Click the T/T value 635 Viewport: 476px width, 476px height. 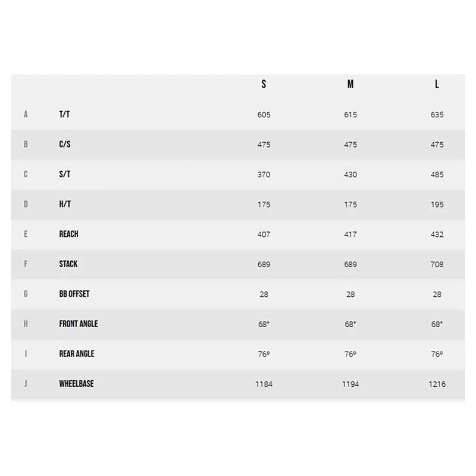(x=437, y=115)
